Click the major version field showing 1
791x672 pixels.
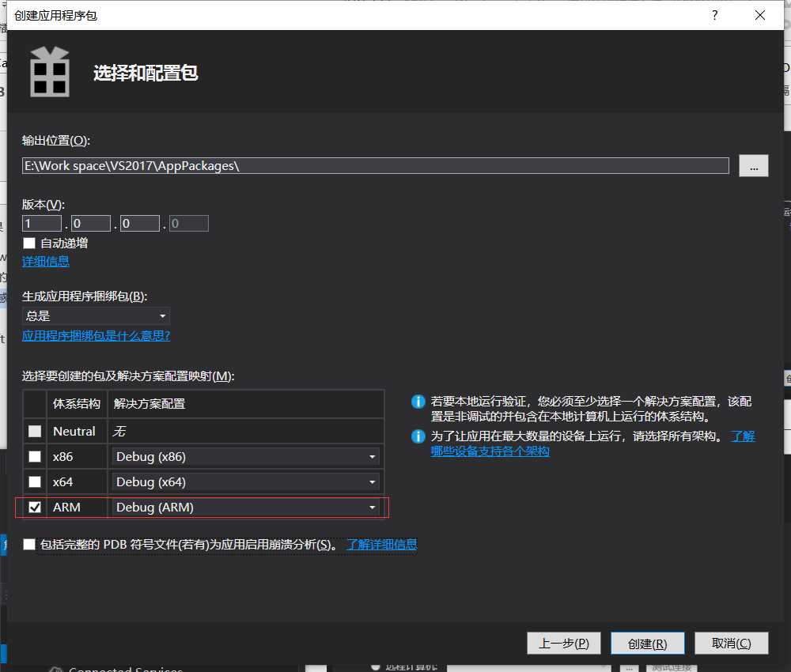(x=42, y=223)
